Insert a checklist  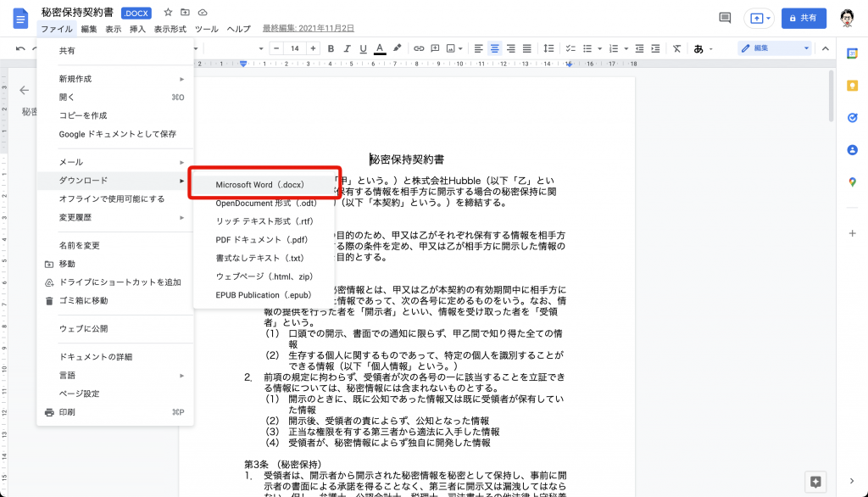click(570, 48)
